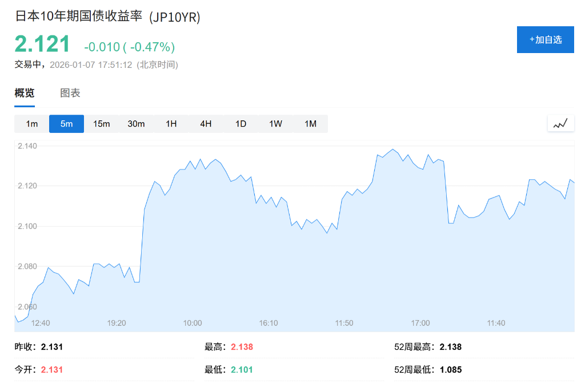Viewport: 585px width, 392px height.
Task: Show the 1W weekly chart
Action: (x=276, y=124)
